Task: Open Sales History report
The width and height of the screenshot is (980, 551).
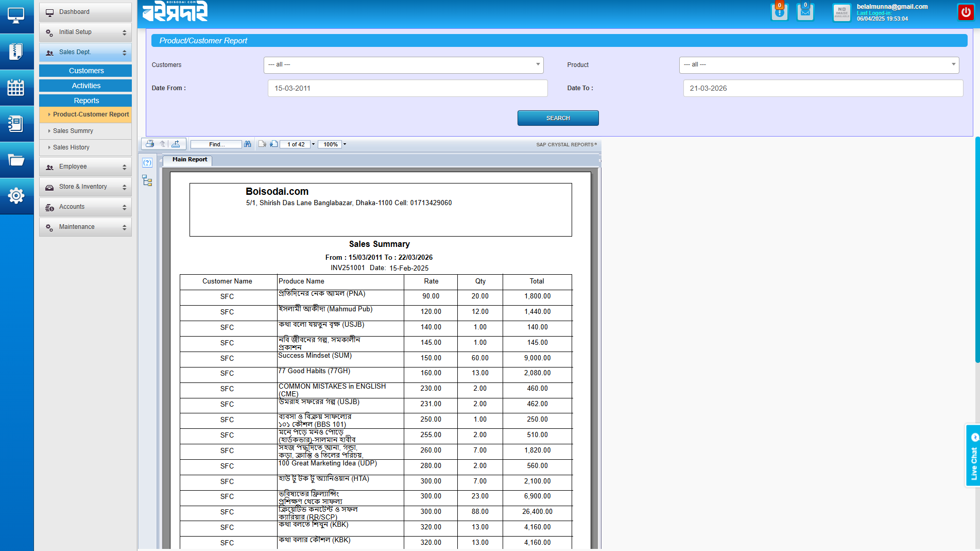Action: coord(71,147)
